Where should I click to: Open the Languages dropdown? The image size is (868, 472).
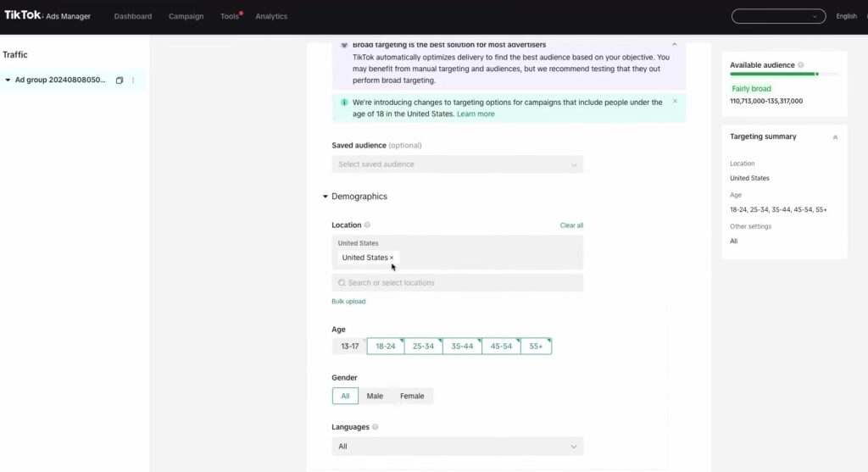point(457,447)
